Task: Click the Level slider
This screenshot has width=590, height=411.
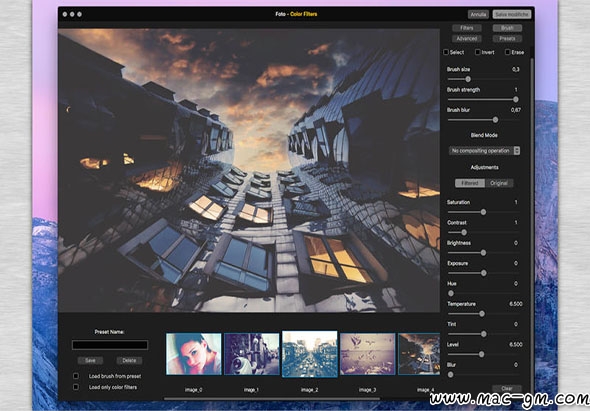Action: click(x=484, y=354)
